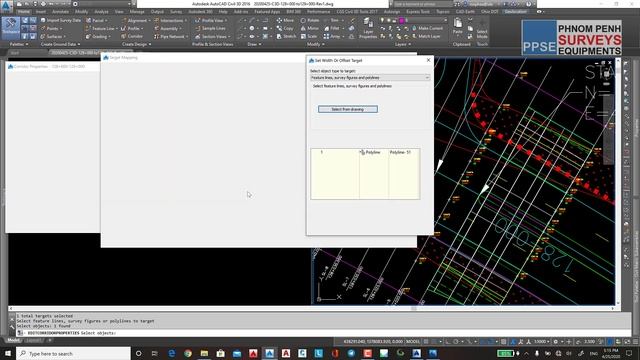This screenshot has height=360, width=640.
Task: Open the Windows notification center
Action: (x=629, y=353)
